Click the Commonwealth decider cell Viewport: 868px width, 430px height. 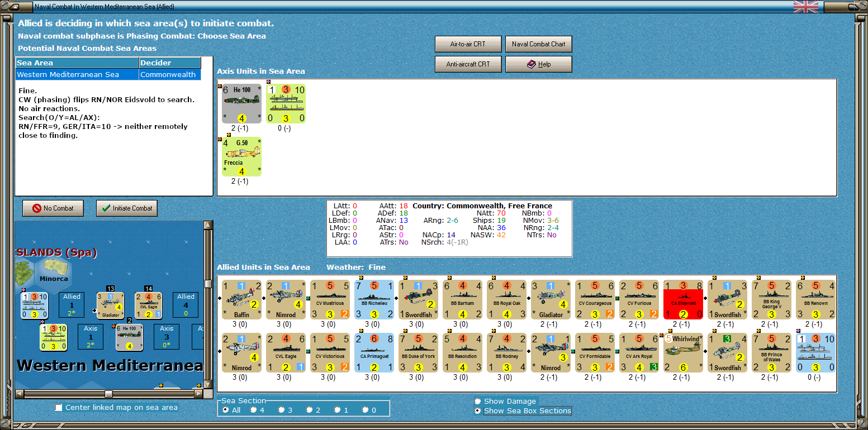pos(170,74)
